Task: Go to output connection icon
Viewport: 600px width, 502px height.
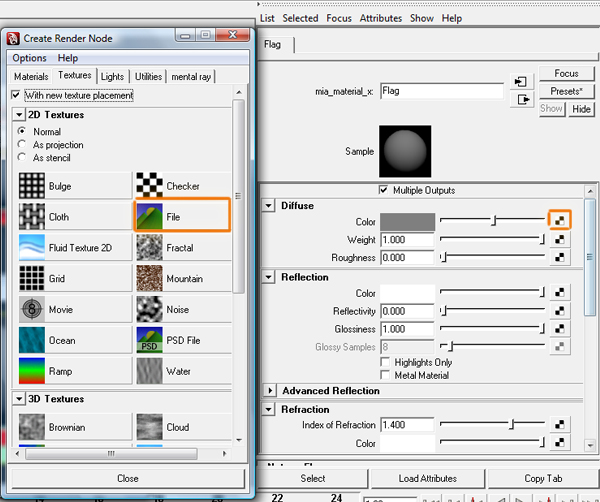Action: click(523, 100)
